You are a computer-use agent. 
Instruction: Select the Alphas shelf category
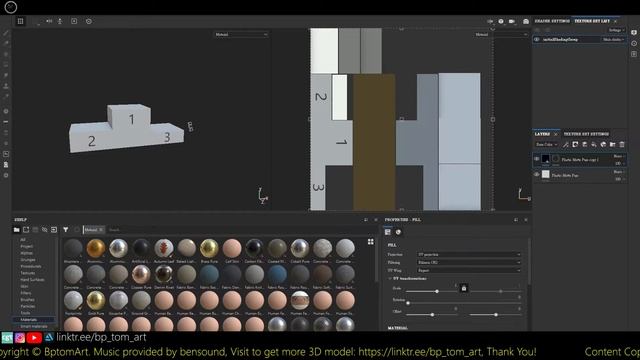click(x=27, y=253)
